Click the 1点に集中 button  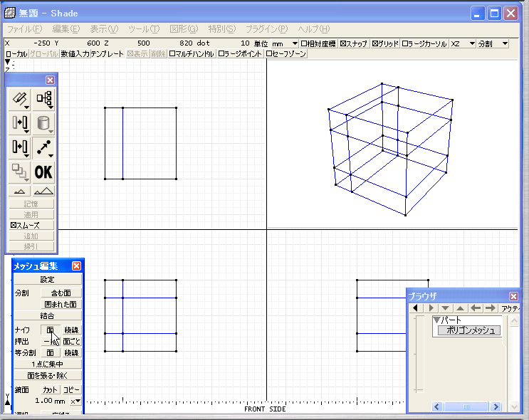coord(48,364)
